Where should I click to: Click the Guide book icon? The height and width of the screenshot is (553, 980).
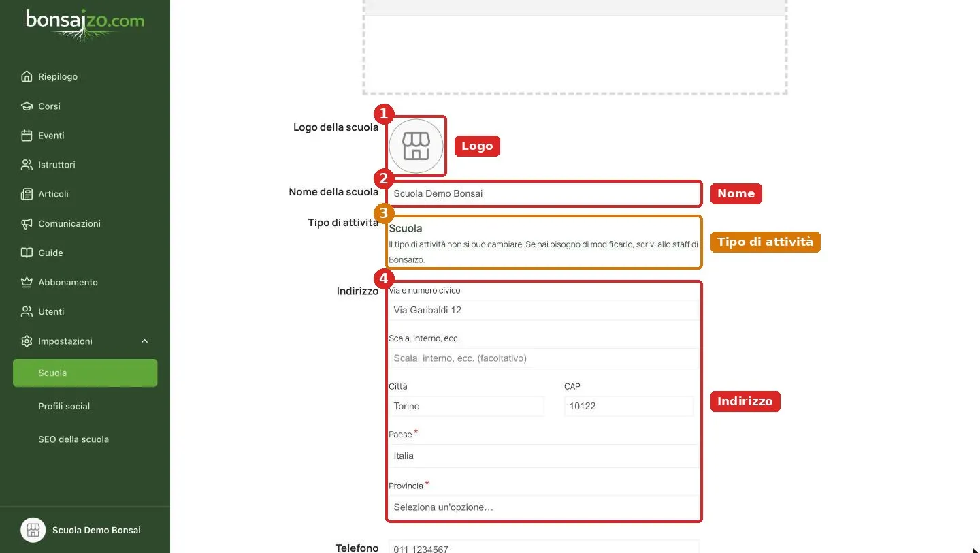[x=27, y=253]
